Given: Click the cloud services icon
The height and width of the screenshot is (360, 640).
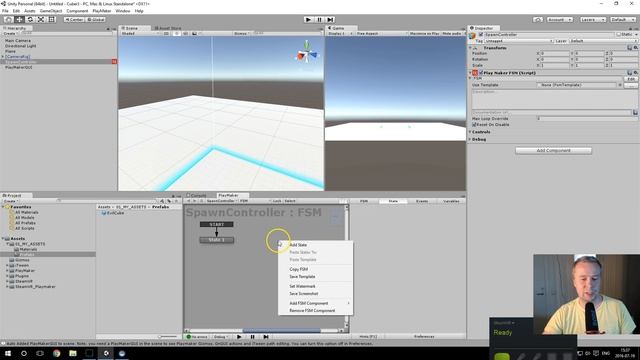Looking at the screenshot, I should click(x=538, y=20).
